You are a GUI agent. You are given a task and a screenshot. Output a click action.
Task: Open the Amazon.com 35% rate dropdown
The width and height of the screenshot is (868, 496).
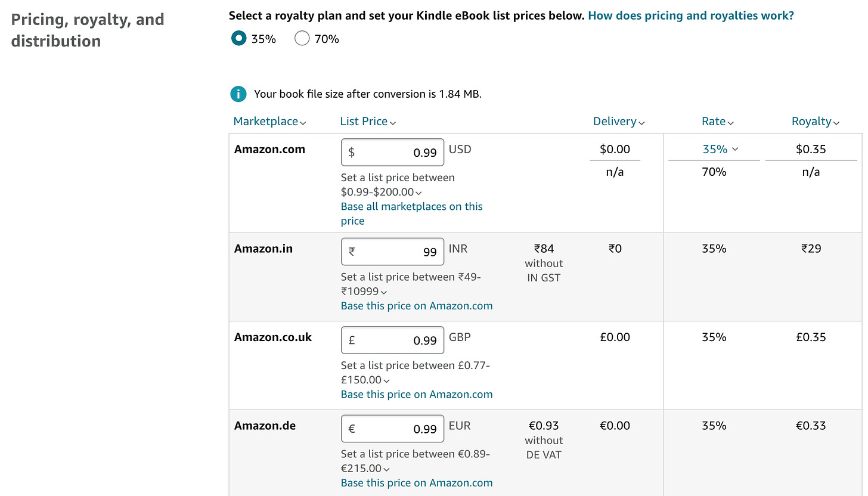coord(720,149)
